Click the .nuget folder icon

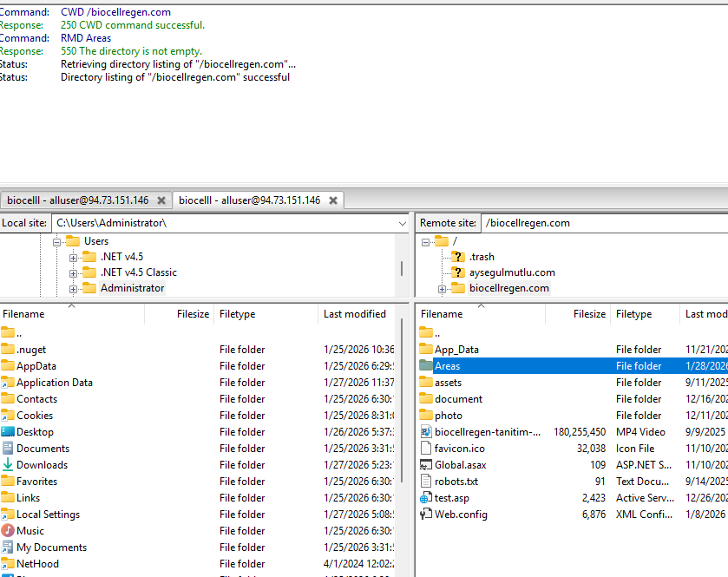click(x=8, y=349)
